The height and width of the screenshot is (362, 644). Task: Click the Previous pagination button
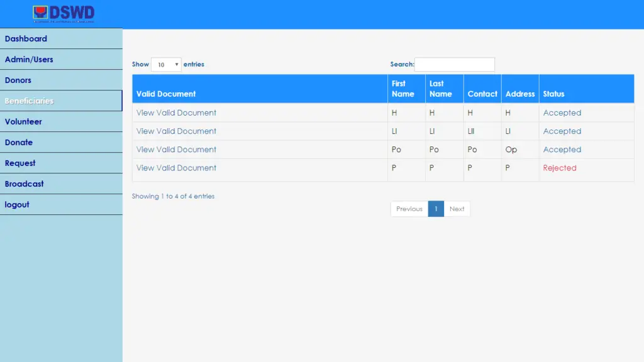click(x=409, y=209)
